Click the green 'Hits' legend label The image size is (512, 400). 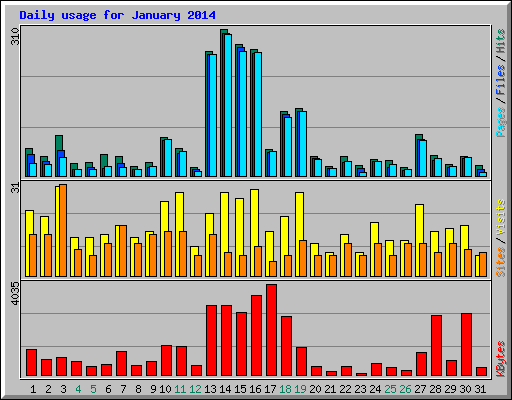[x=501, y=41]
